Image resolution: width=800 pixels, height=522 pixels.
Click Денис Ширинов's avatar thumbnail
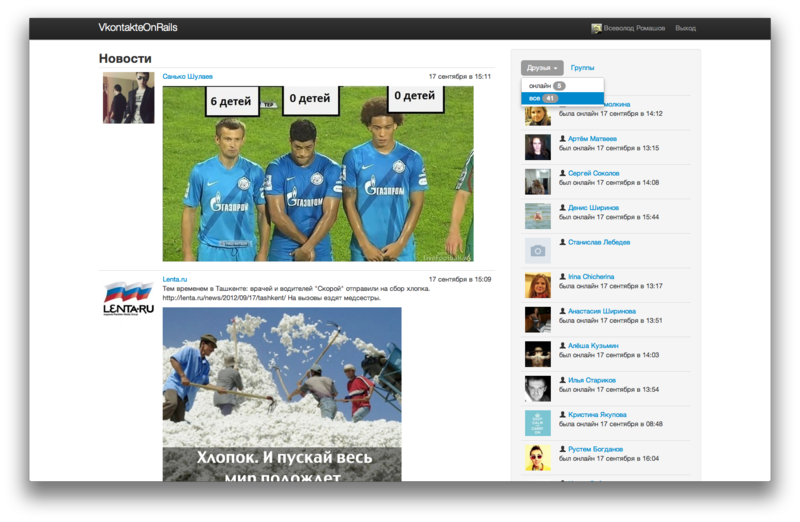point(538,216)
